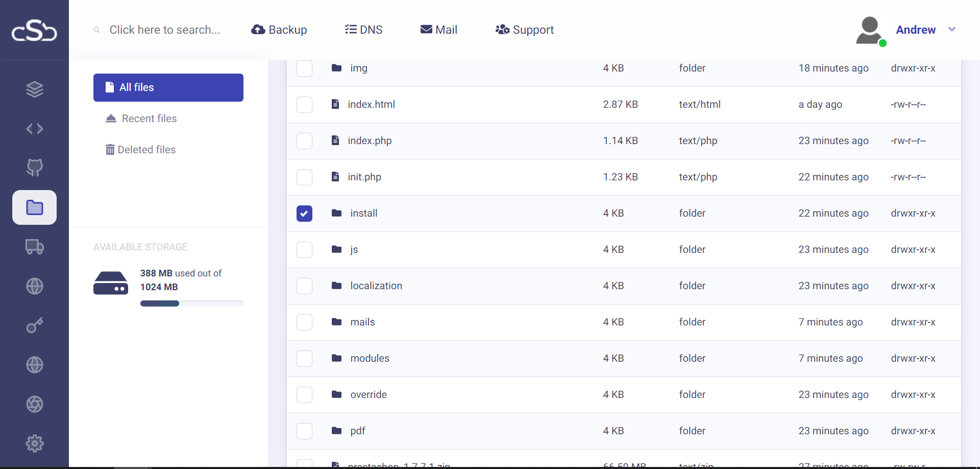Open the Backup menu item
The width and height of the screenshot is (980, 469).
click(x=279, y=30)
